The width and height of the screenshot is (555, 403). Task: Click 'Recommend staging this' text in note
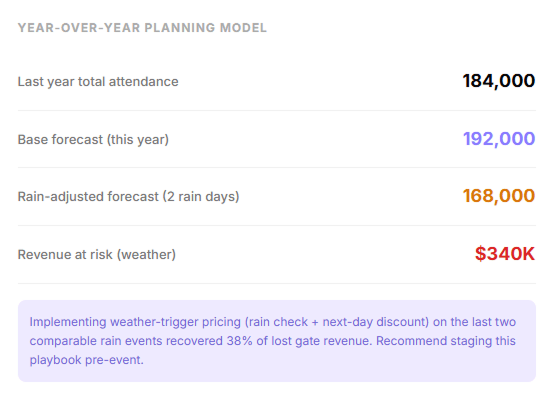point(446,341)
